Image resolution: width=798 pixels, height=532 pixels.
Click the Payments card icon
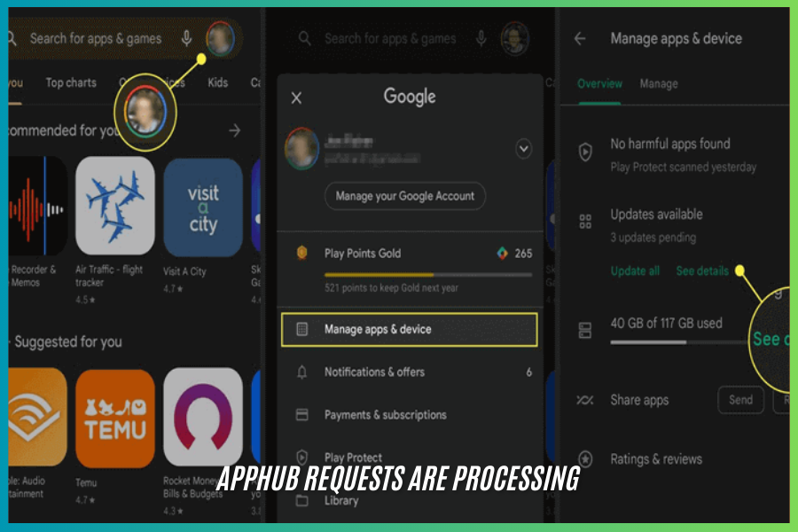click(301, 415)
